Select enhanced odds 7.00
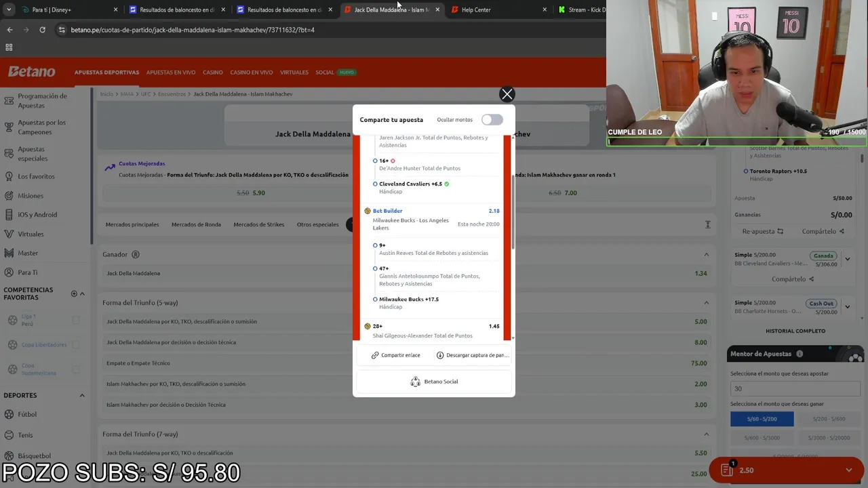The image size is (868, 488). point(564,193)
